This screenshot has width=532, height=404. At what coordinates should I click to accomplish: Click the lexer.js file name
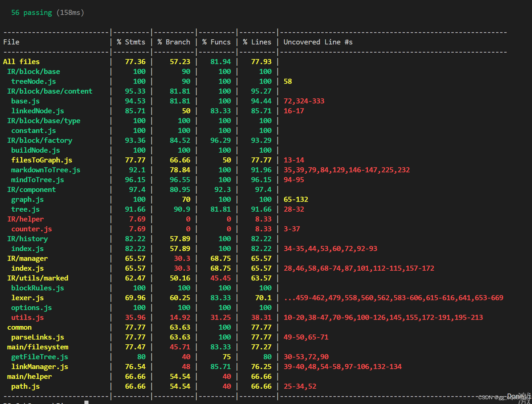(x=27, y=298)
